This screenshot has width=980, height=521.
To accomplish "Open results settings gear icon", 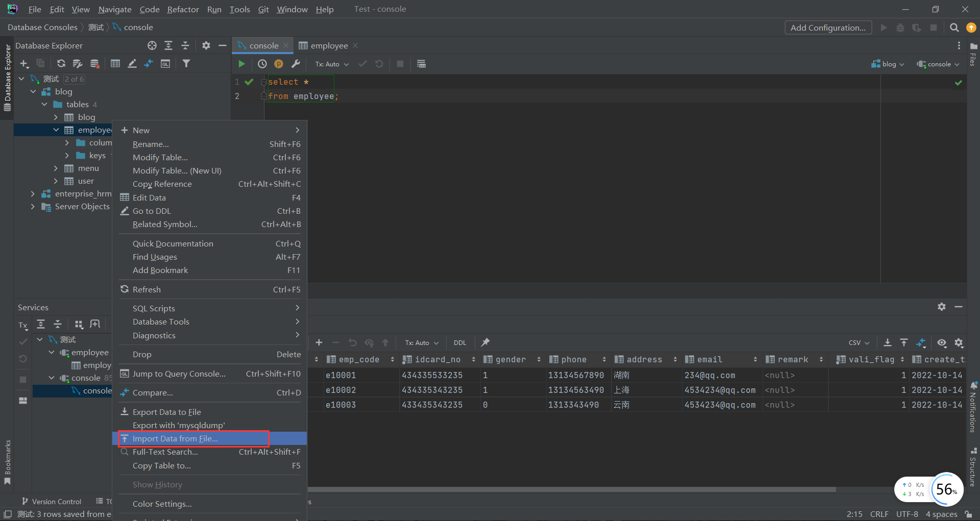I will point(959,342).
